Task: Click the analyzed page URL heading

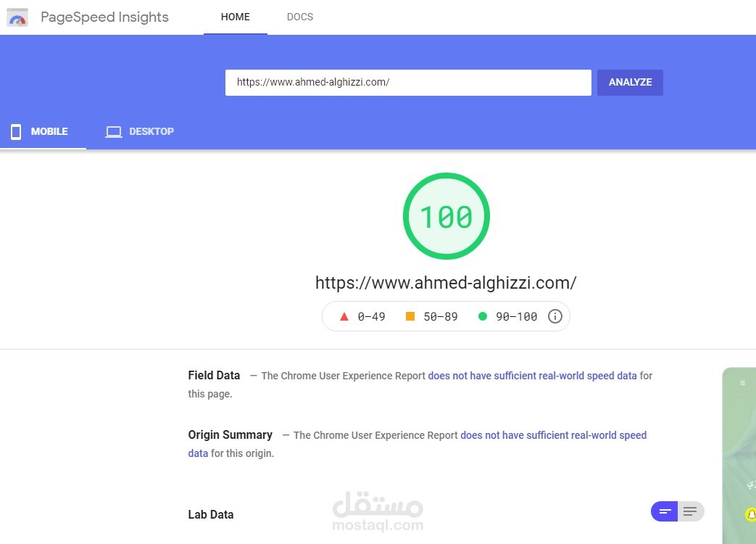Action: tap(446, 283)
